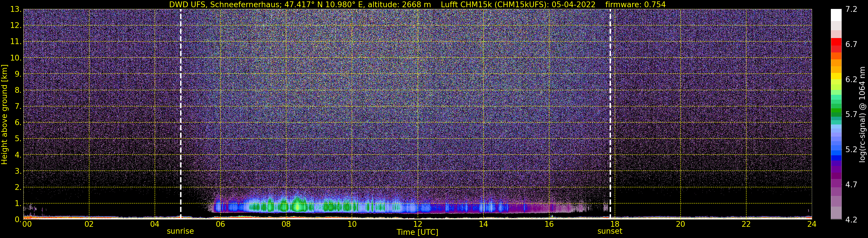Click the '20' tick on the time axis
Screen dimensions: 868x238
click(x=680, y=224)
